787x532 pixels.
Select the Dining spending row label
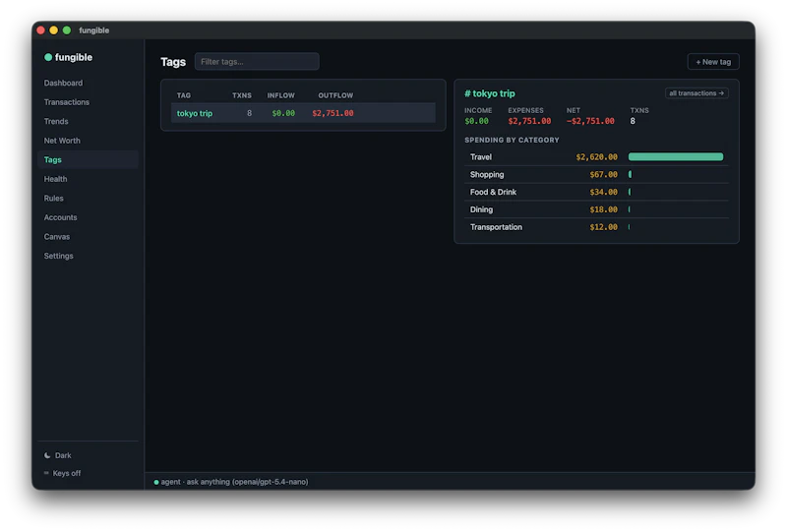(x=481, y=209)
